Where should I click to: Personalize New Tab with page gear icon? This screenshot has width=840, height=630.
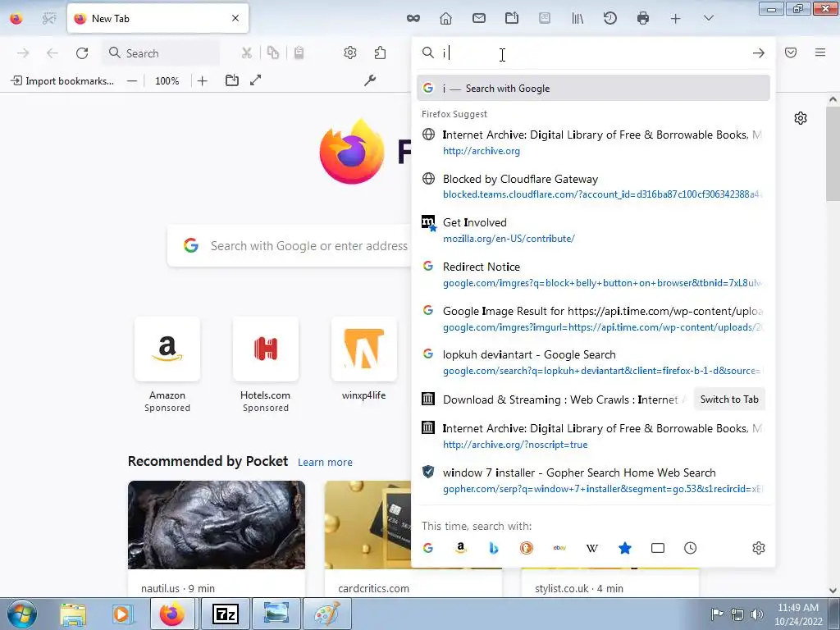(x=801, y=118)
